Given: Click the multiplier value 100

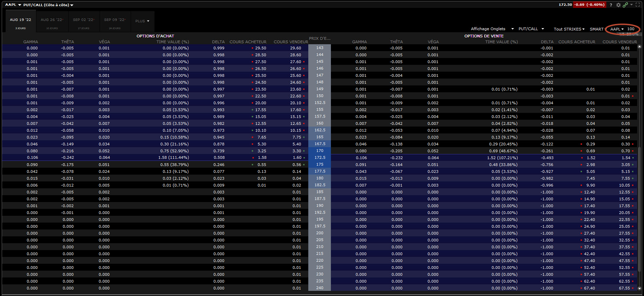Looking at the screenshot, I should click(x=631, y=29).
